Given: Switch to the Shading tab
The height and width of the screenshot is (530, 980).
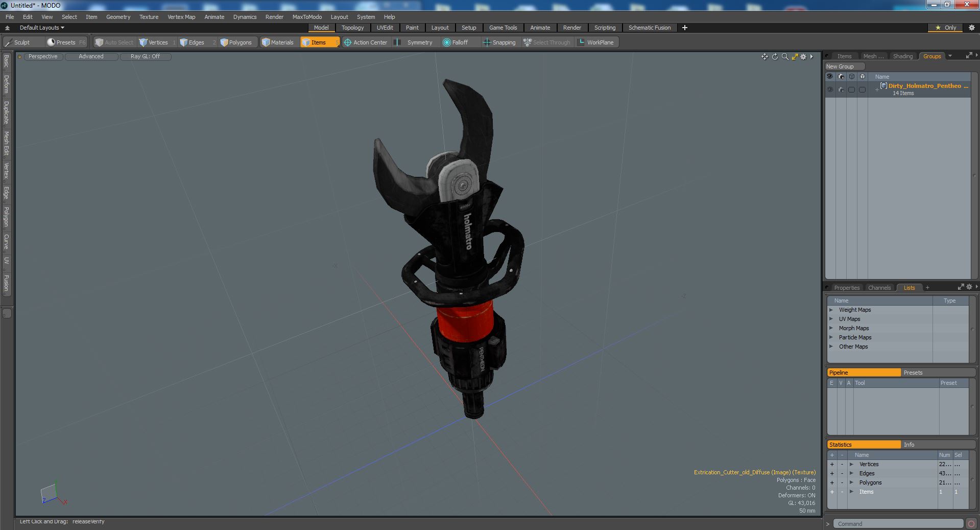Looking at the screenshot, I should (902, 56).
